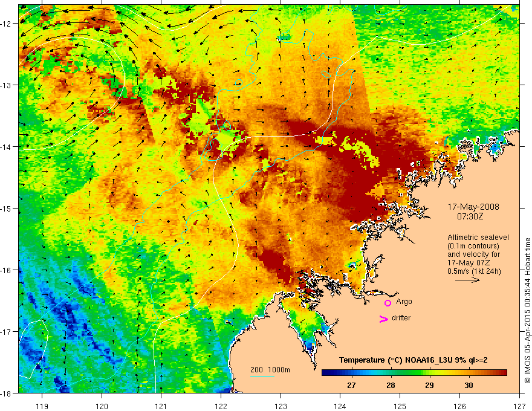Image resolution: width=532 pixels, height=411 pixels.
Task: Click the '200 1000m' depth label
Action: (x=270, y=370)
